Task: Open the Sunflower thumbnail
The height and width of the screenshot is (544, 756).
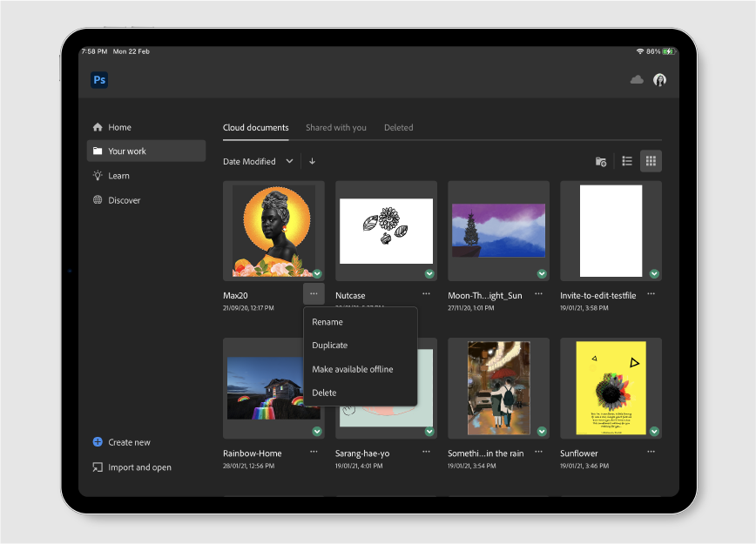Action: (x=611, y=388)
